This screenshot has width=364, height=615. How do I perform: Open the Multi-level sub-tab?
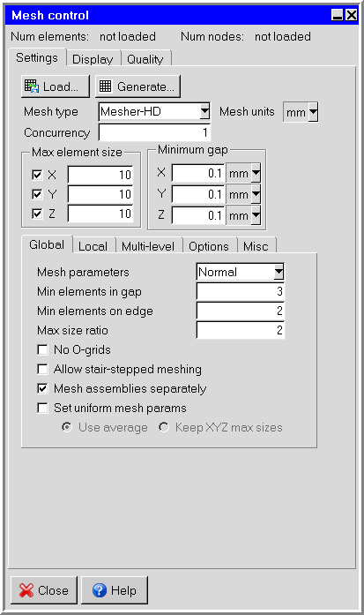click(148, 246)
